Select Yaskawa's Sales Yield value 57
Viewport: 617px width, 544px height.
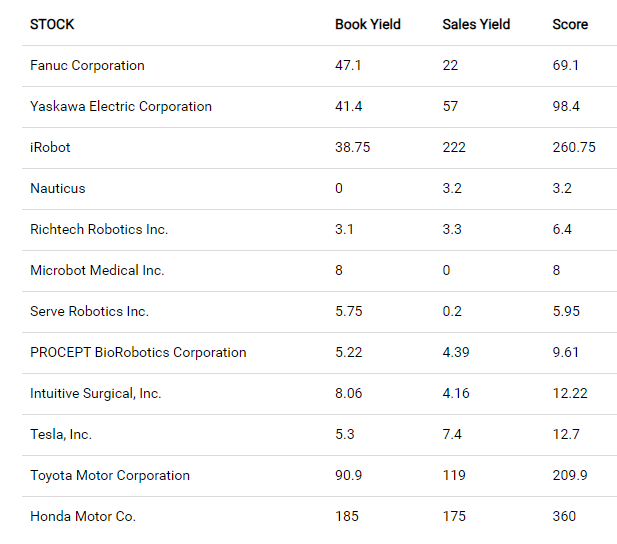(451, 106)
